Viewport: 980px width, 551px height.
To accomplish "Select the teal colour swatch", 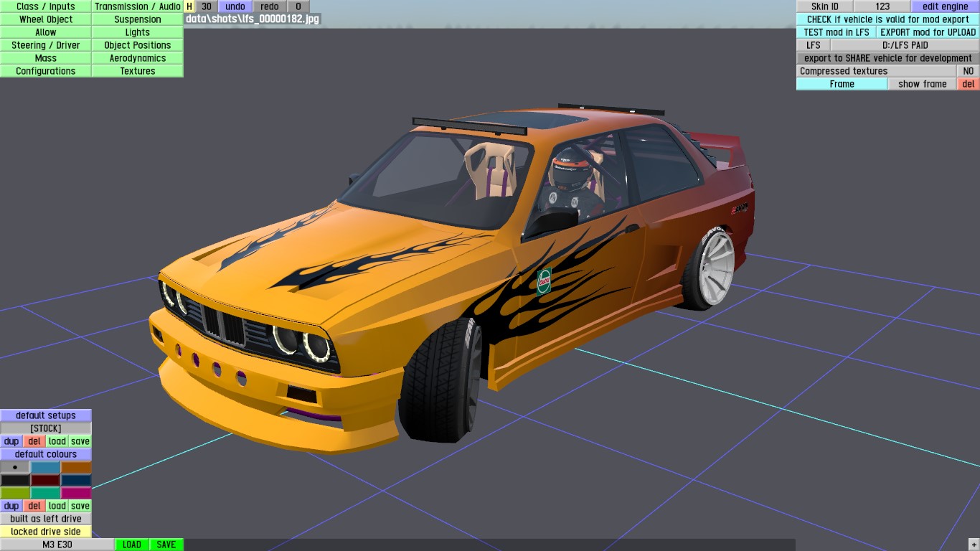I will coord(46,493).
